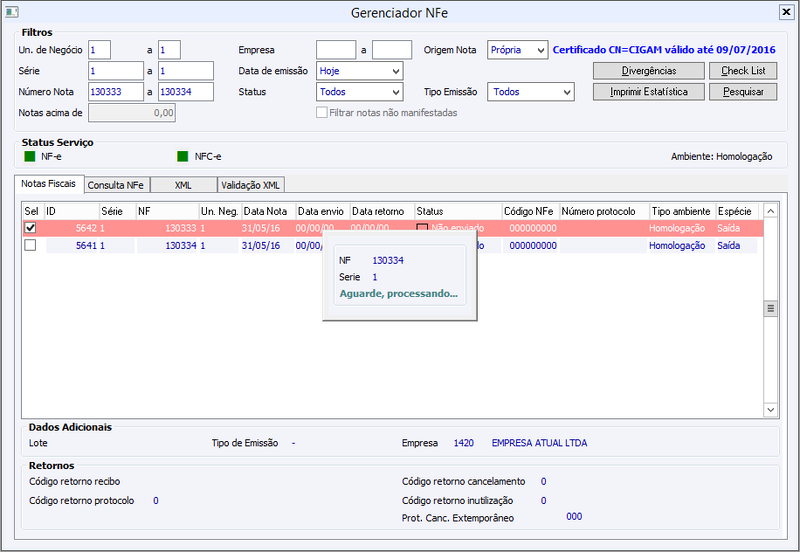Click the ID column header
800x552 pixels.
[71, 211]
